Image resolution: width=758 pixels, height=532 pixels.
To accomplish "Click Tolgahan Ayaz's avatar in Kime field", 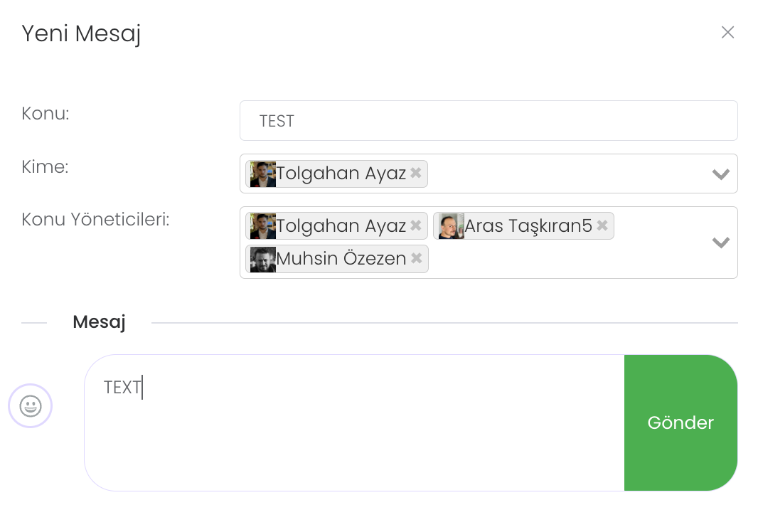I will click(x=263, y=174).
